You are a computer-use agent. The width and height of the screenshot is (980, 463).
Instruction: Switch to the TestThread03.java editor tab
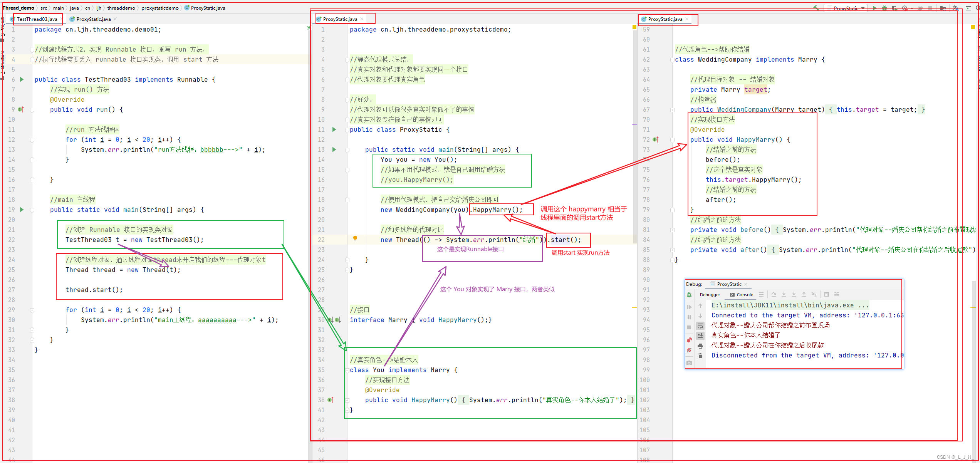tap(37, 19)
